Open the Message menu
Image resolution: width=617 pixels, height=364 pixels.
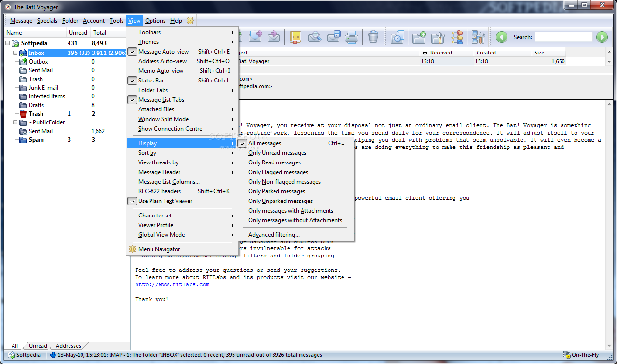(21, 21)
